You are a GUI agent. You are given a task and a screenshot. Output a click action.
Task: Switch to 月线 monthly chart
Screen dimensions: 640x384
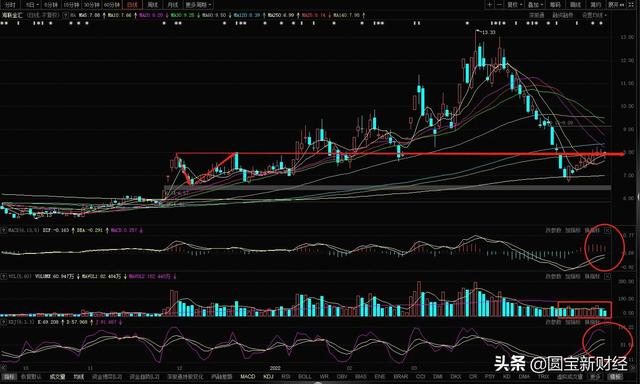coord(173,5)
